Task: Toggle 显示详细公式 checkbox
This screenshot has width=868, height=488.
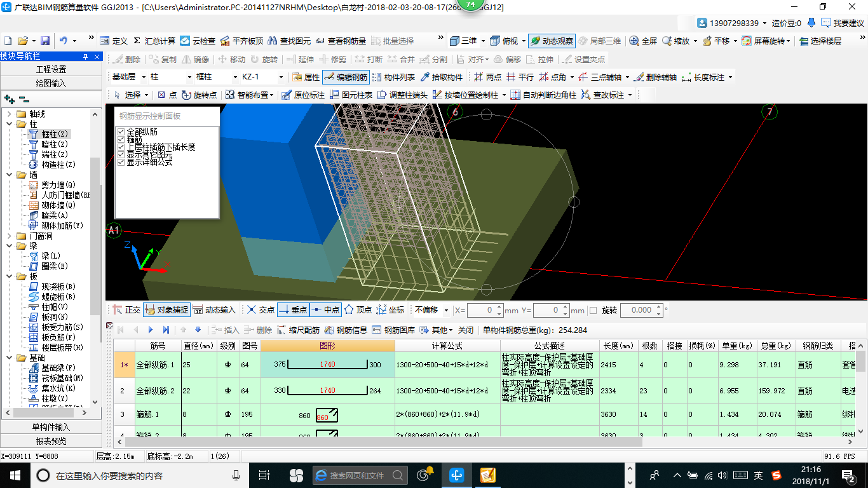Action: [x=121, y=163]
